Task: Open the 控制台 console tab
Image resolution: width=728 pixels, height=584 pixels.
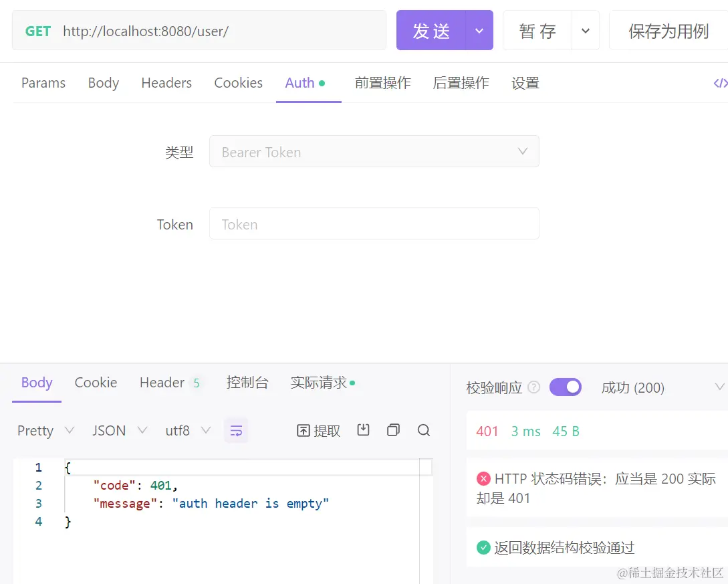Action: 247,383
